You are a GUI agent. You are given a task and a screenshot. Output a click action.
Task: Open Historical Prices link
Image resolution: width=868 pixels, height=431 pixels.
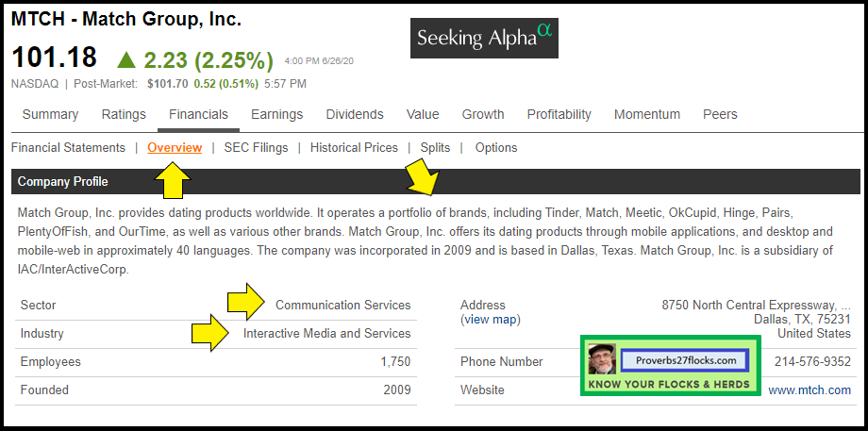[x=354, y=147]
